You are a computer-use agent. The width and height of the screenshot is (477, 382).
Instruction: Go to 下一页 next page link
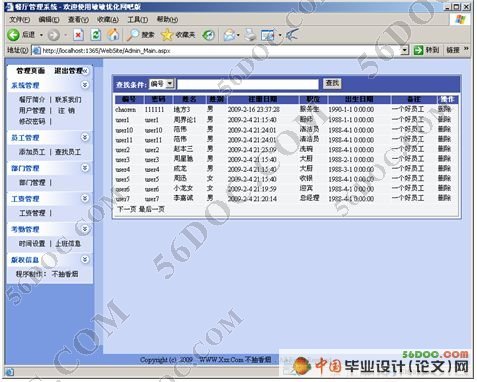[127, 209]
